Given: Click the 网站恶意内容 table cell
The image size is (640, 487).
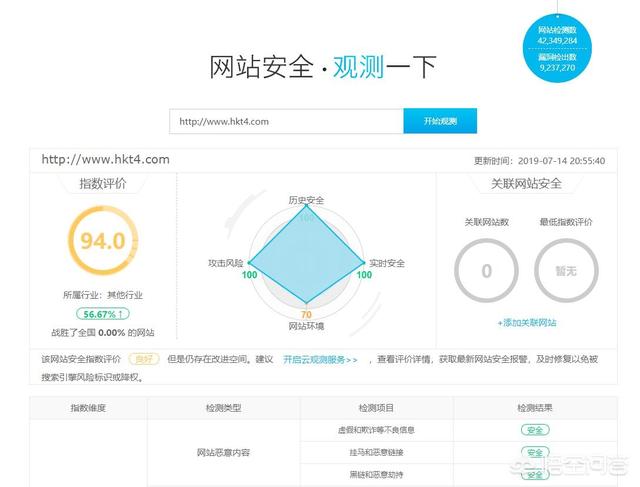Looking at the screenshot, I should coord(223,452).
